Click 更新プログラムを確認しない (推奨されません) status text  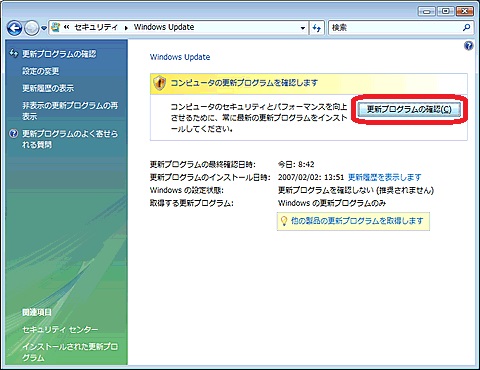356,190
